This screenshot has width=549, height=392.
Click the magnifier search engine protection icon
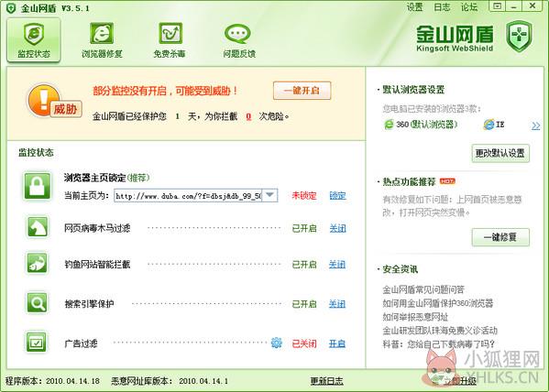pyautogui.click(x=37, y=303)
